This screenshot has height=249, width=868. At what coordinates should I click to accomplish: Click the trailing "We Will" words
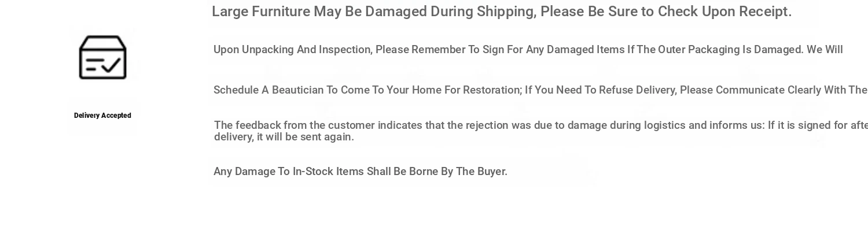(x=825, y=50)
